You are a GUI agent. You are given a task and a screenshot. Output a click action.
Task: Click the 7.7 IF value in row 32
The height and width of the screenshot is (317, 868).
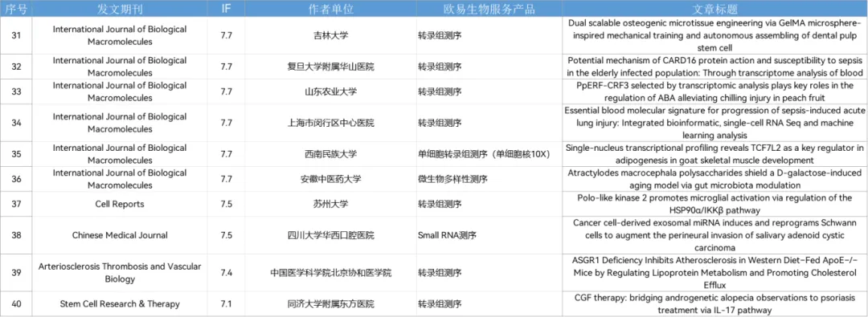(226, 67)
